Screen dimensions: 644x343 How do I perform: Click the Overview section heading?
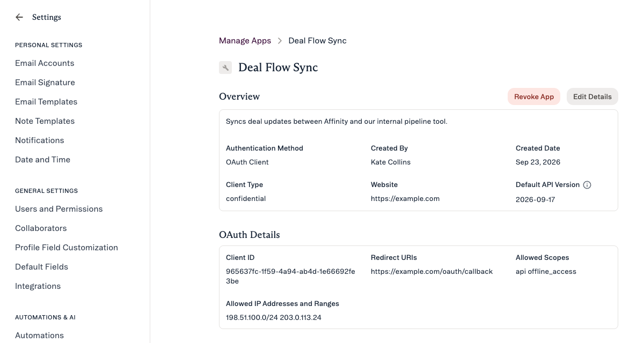coord(239,96)
